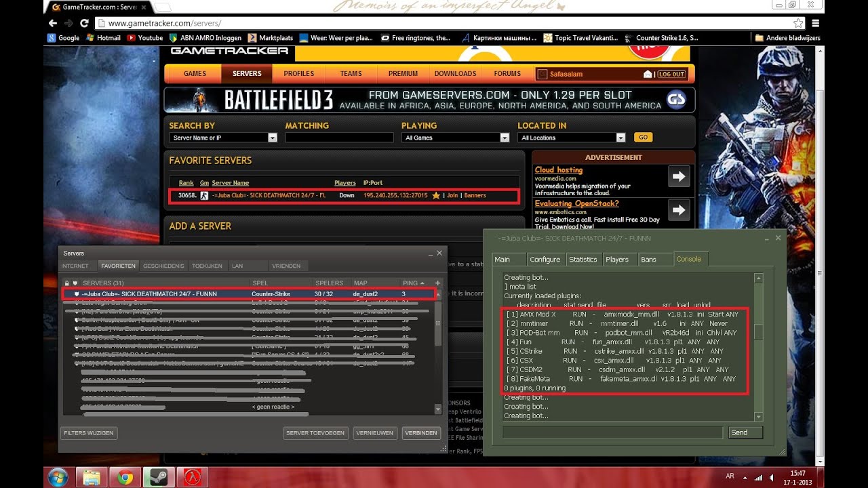Click Servers list scrollbar down arrow
This screenshot has height=488, width=868.
(437, 409)
